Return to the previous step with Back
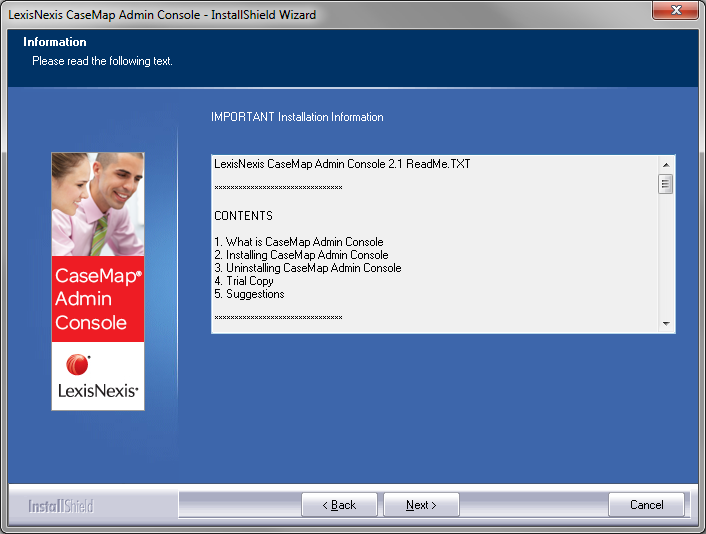This screenshot has height=534, width=706. click(339, 505)
